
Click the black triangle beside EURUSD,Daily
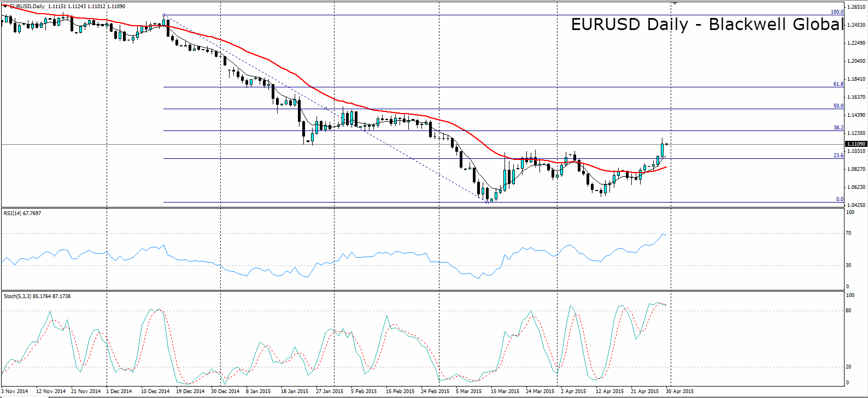5,6
